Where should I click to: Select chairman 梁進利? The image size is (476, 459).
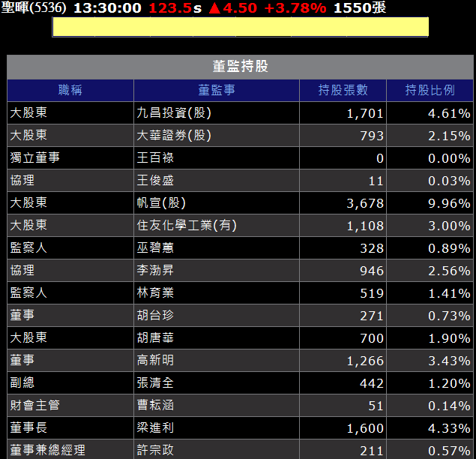155,427
